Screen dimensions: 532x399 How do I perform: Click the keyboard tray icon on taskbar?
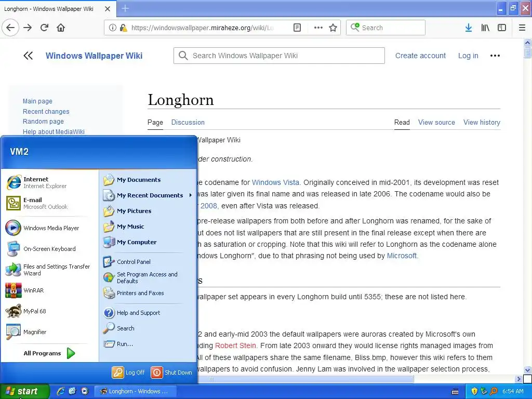coord(455,392)
